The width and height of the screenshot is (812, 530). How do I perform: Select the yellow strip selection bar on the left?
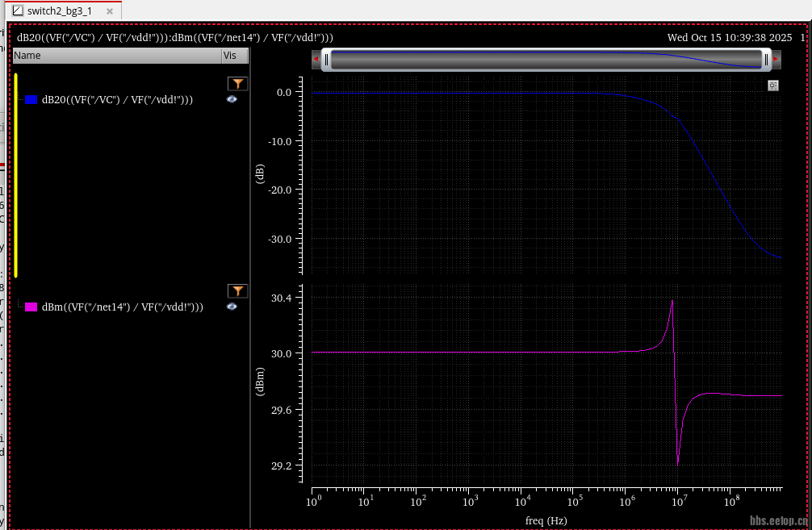[x=15, y=175]
